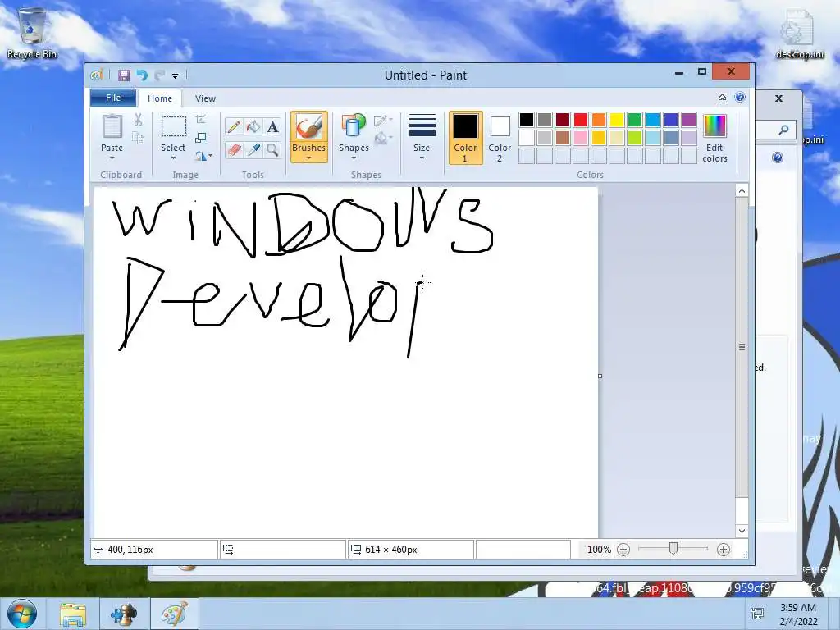Image resolution: width=840 pixels, height=630 pixels.
Task: Click the Brushes tool icon
Action: click(309, 127)
